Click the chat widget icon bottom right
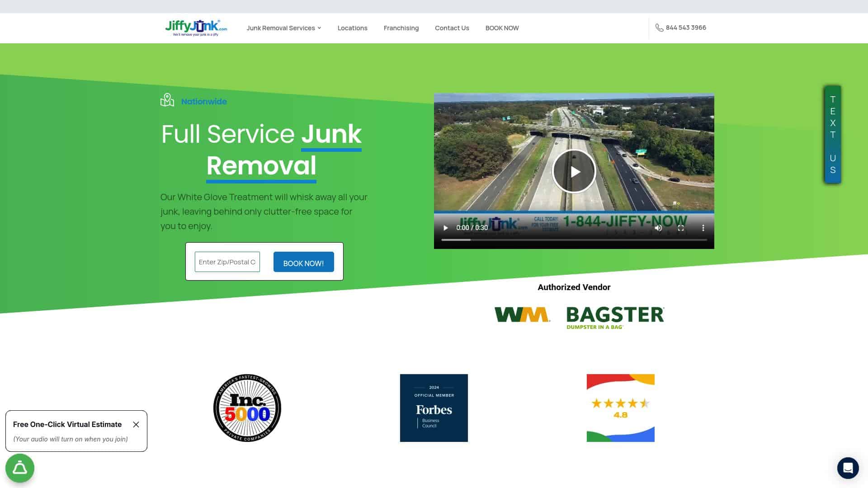This screenshot has width=868, height=488. click(848, 468)
